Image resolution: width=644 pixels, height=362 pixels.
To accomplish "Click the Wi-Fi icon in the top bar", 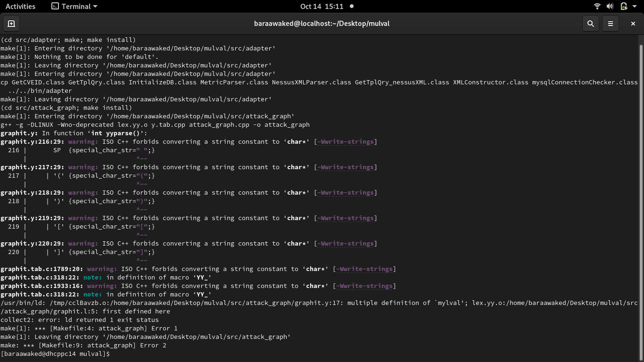I will [597, 6].
